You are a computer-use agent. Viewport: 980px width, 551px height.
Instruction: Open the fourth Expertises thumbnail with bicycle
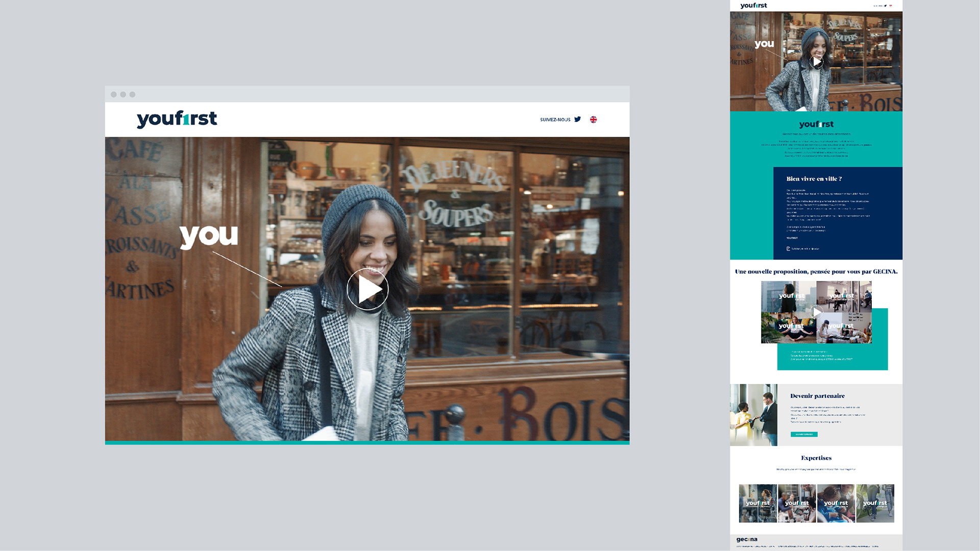point(875,503)
